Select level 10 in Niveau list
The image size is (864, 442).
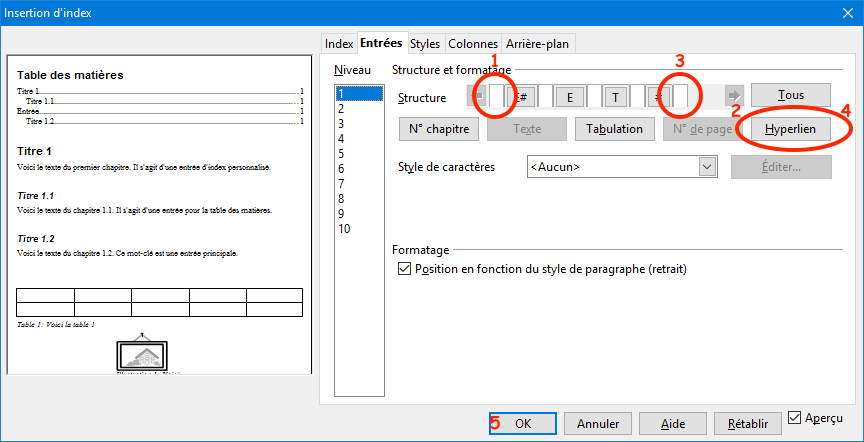tap(359, 229)
